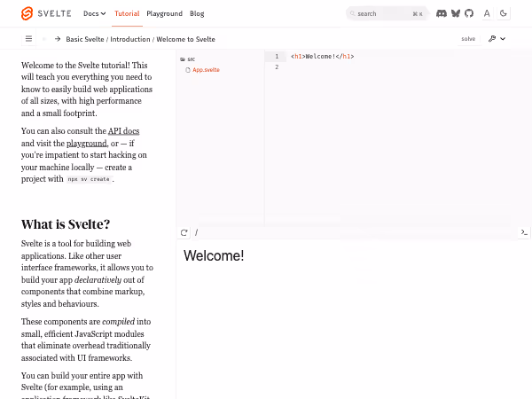Focus the search field
The width and height of the screenshot is (532, 399).
387,13
